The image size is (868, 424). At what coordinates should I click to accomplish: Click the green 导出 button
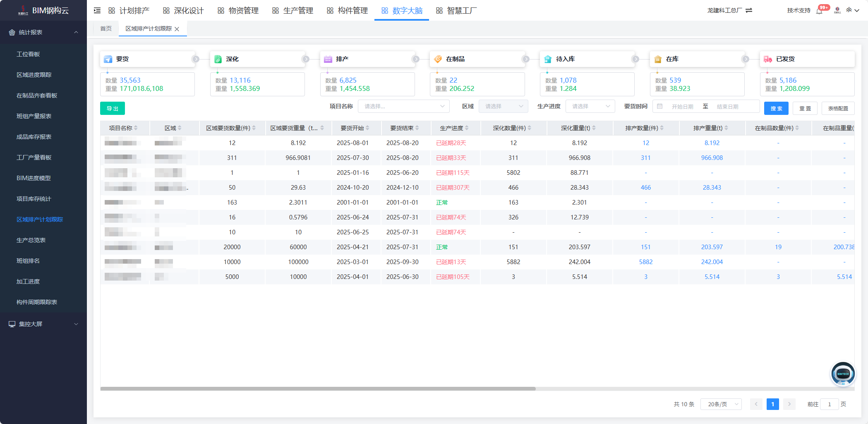(113, 108)
